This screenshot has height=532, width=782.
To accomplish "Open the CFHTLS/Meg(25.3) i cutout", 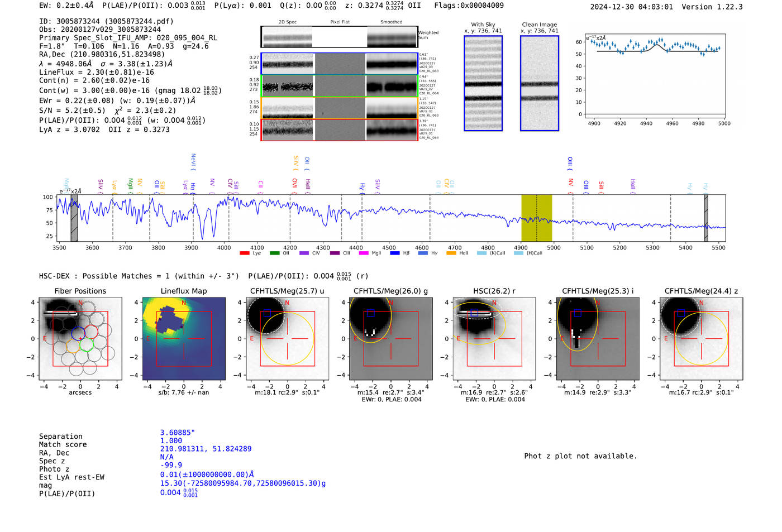I will (x=598, y=338).
